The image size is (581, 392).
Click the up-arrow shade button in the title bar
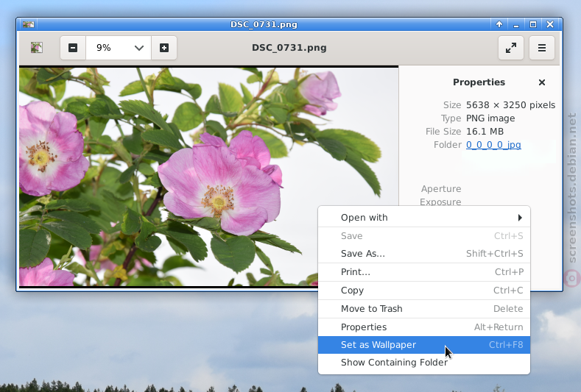[x=499, y=24]
